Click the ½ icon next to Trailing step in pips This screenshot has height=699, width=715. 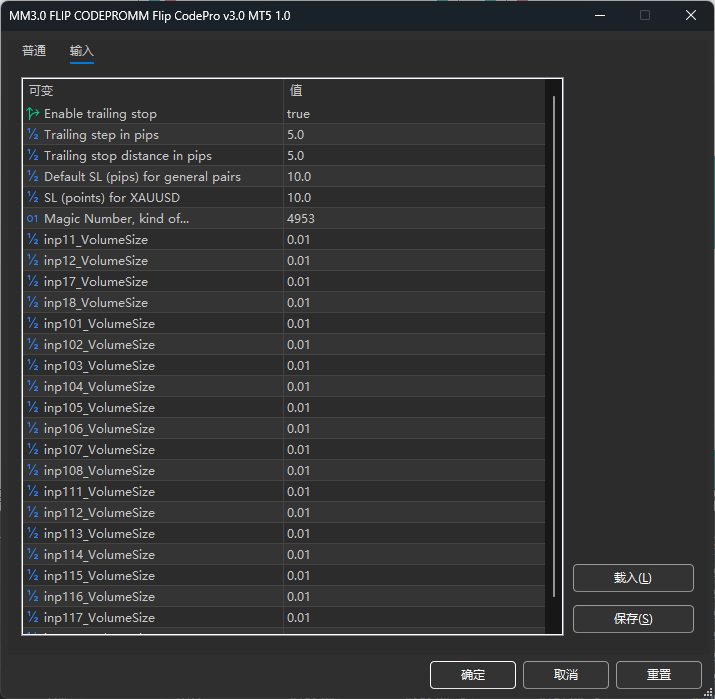pyautogui.click(x=33, y=135)
